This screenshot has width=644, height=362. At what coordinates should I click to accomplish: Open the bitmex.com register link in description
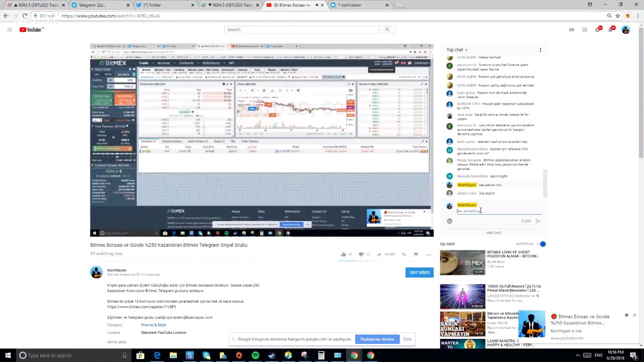tap(141, 307)
